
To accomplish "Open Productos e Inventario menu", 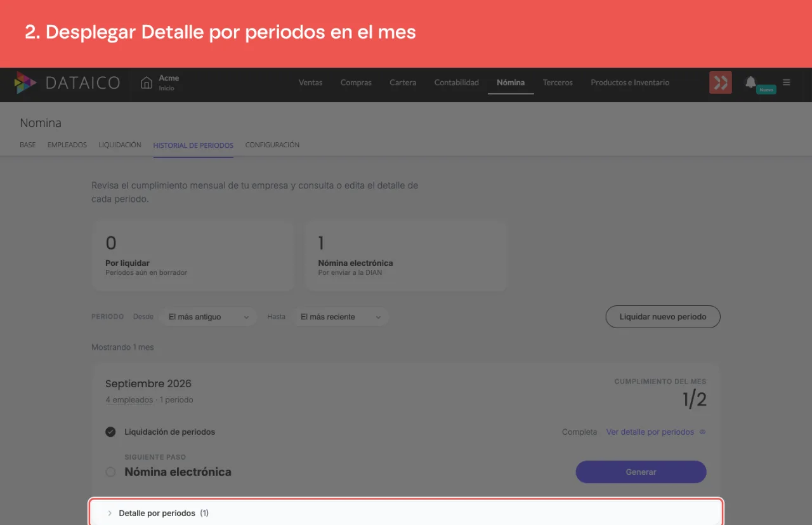I will tap(630, 83).
